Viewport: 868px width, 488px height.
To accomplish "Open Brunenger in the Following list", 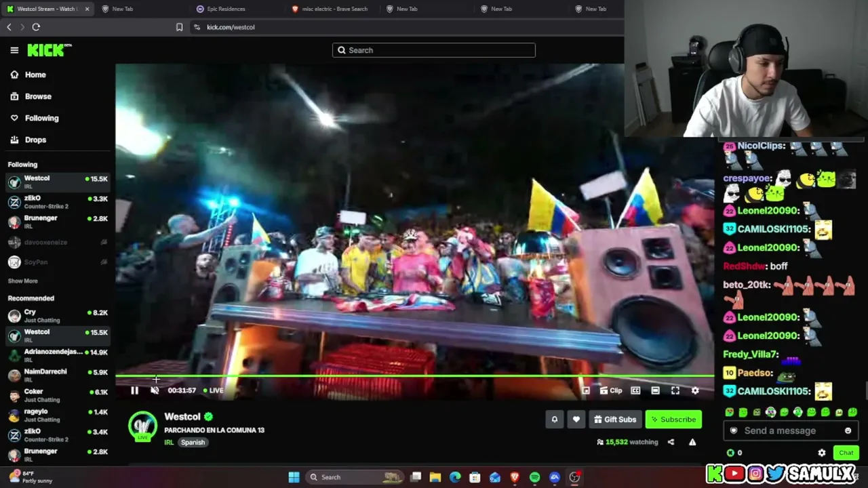I will [58, 222].
